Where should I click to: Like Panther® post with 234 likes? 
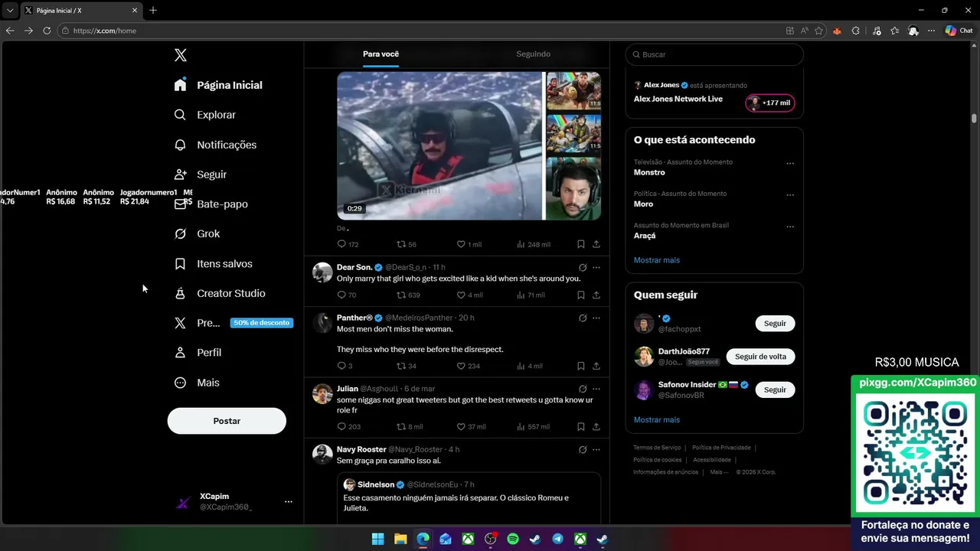click(x=469, y=366)
